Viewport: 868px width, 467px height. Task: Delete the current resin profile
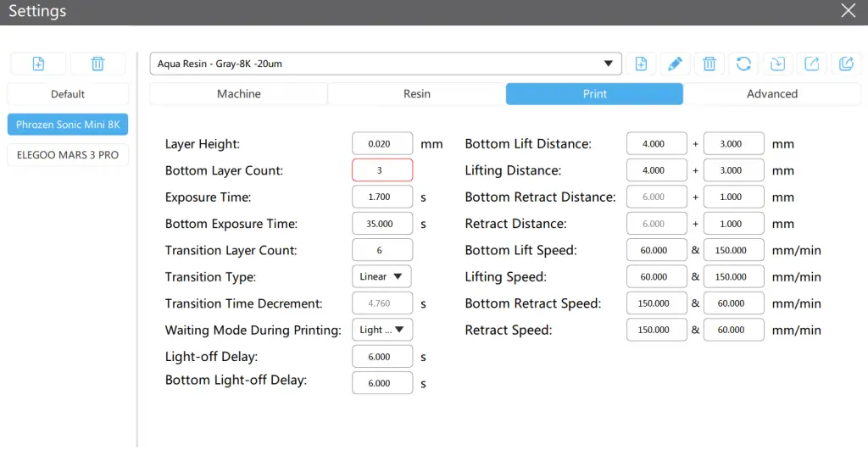click(709, 64)
